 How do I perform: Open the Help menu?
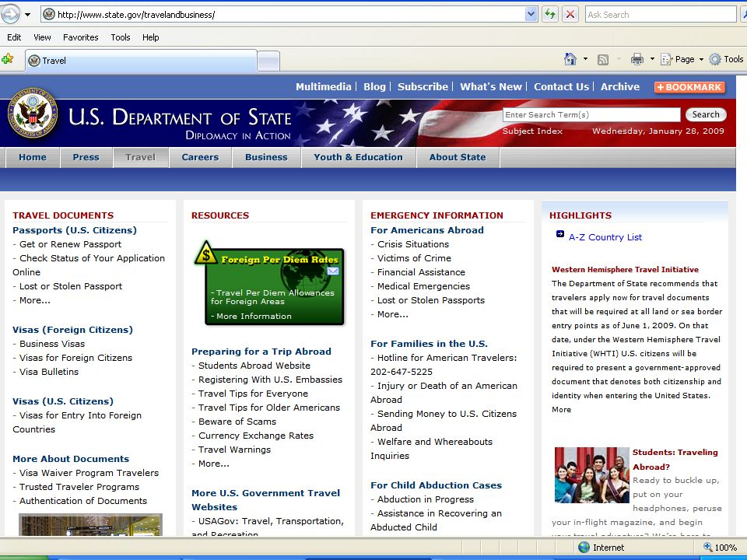150,37
